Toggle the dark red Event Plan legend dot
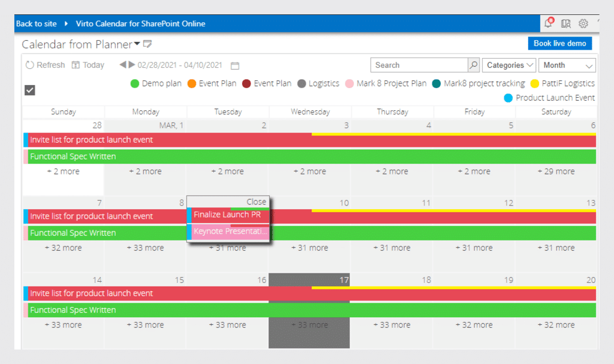 click(x=246, y=83)
